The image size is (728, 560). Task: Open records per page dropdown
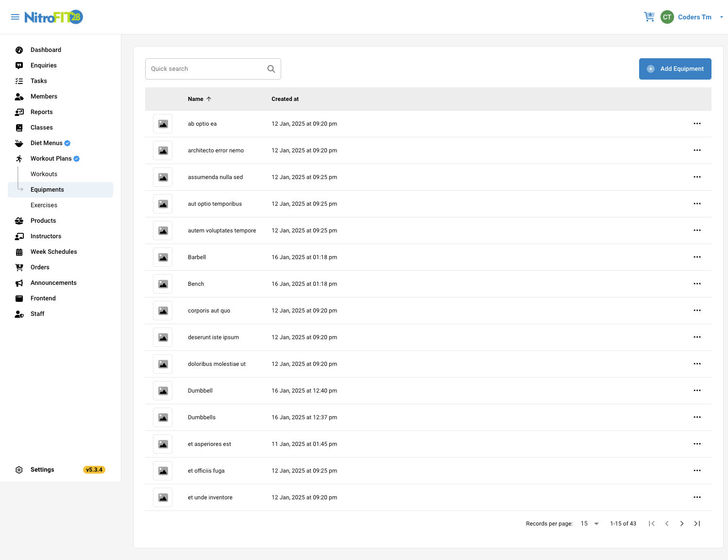tap(590, 524)
